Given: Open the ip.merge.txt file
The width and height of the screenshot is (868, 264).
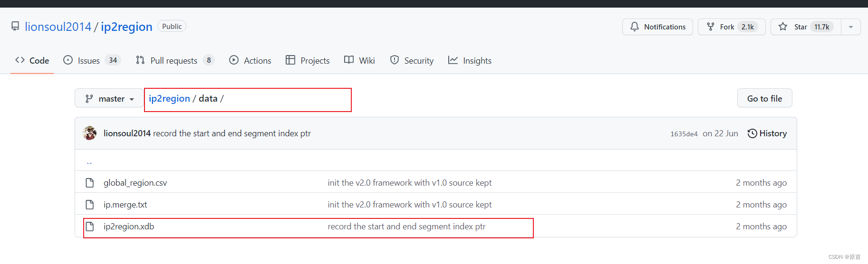Looking at the screenshot, I should coord(125,205).
